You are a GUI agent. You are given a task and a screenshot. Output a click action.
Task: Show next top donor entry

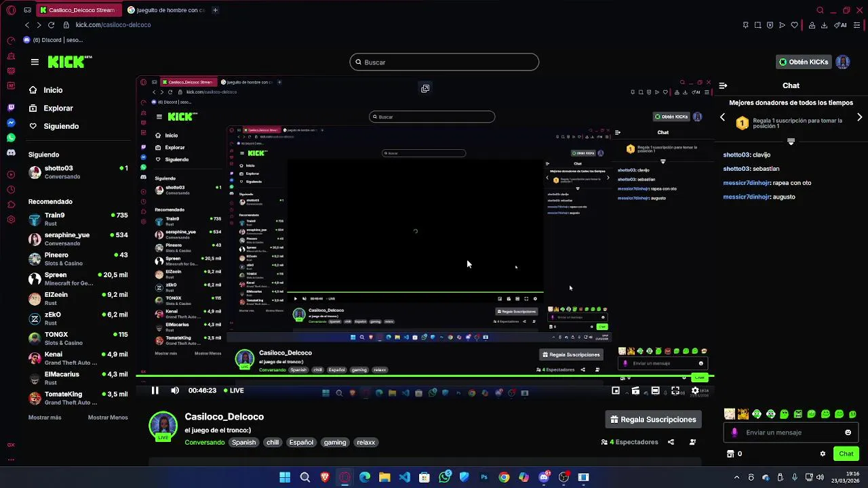(x=859, y=117)
